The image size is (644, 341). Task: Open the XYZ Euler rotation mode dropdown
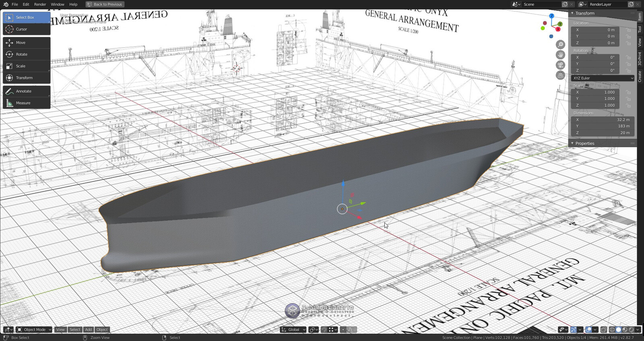[603, 78]
